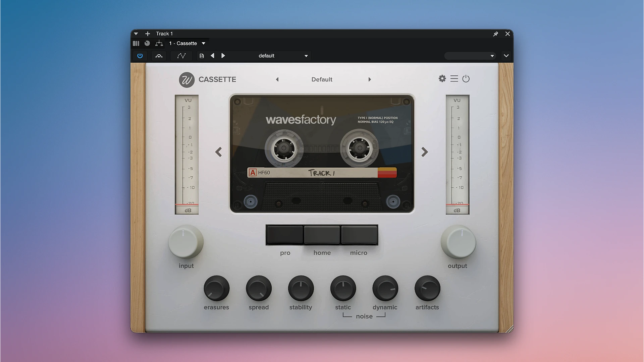
Task: Click the output knob
Action: coord(458,242)
